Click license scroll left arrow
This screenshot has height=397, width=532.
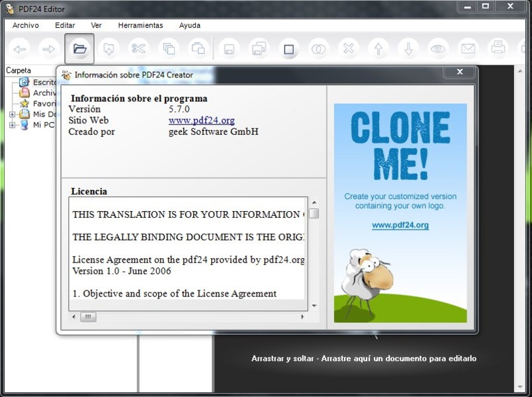pos(74,317)
